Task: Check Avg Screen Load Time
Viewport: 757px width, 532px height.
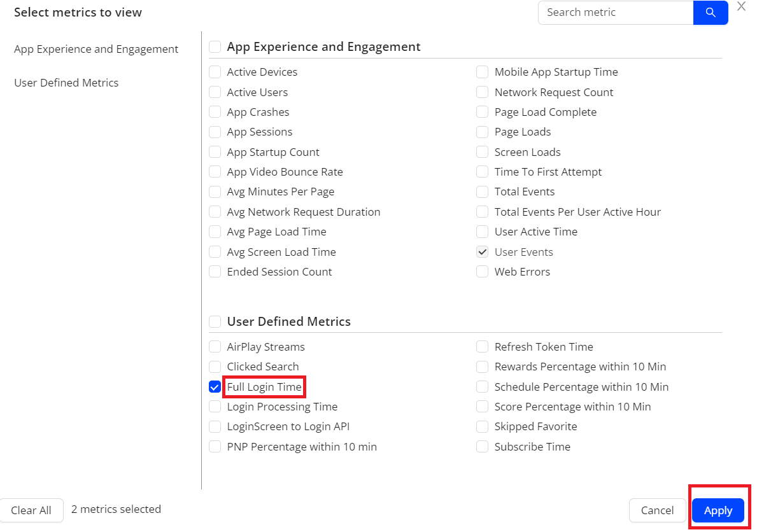Action: [x=215, y=252]
